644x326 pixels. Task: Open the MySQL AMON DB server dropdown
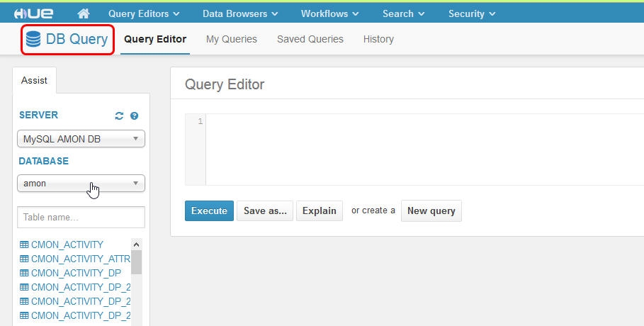[x=81, y=139]
